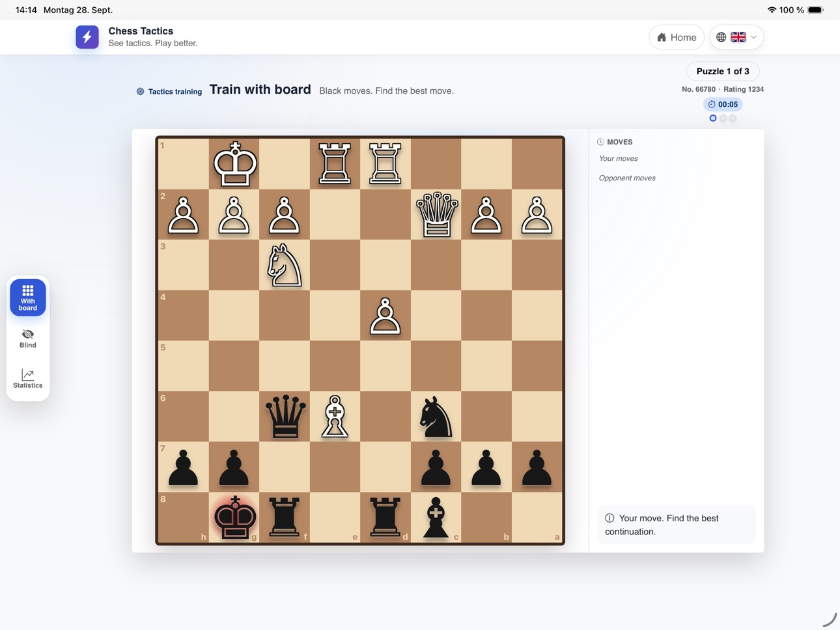Click the white rook on e1
Viewport: 840px width, 630px height.
click(x=335, y=164)
